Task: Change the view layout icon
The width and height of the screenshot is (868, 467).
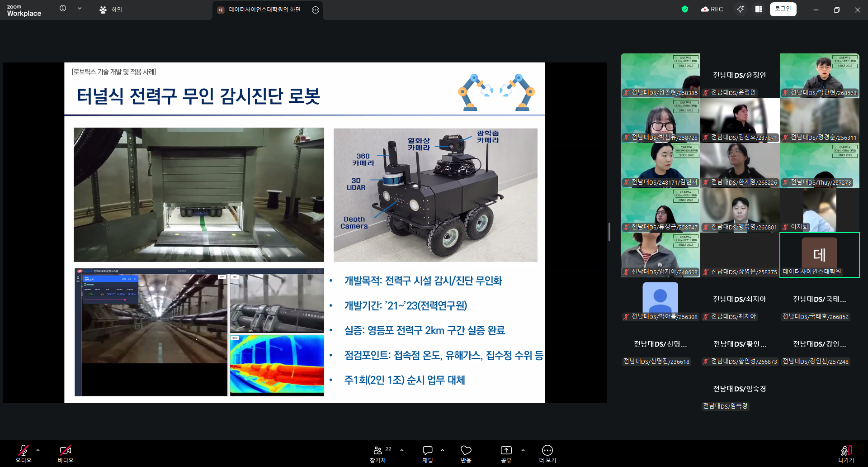Action: pyautogui.click(x=759, y=9)
